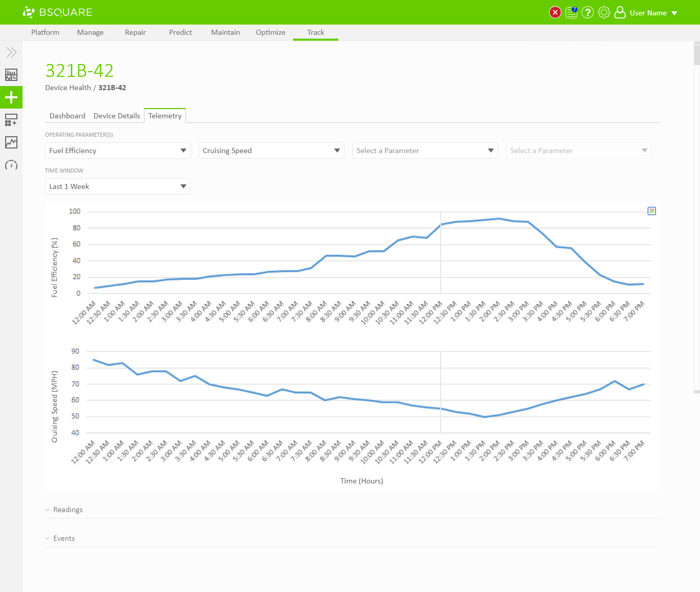Open notifications list with badge 7
Image resolution: width=700 pixels, height=592 pixels.
pyautogui.click(x=571, y=12)
